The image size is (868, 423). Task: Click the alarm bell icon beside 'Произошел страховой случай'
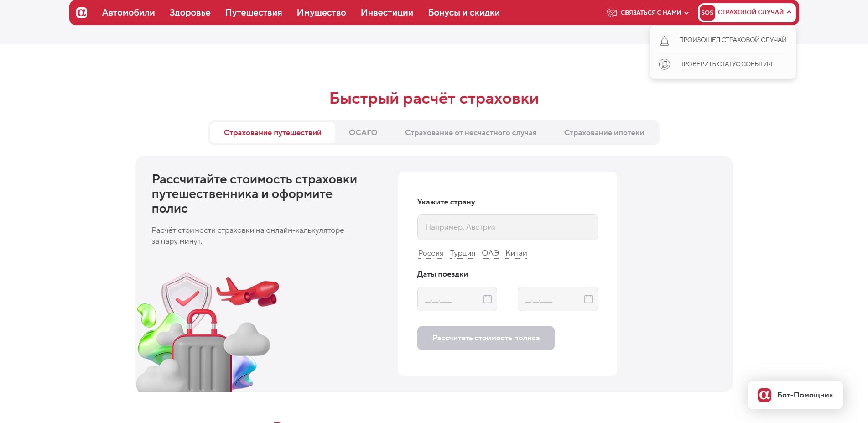pyautogui.click(x=665, y=40)
